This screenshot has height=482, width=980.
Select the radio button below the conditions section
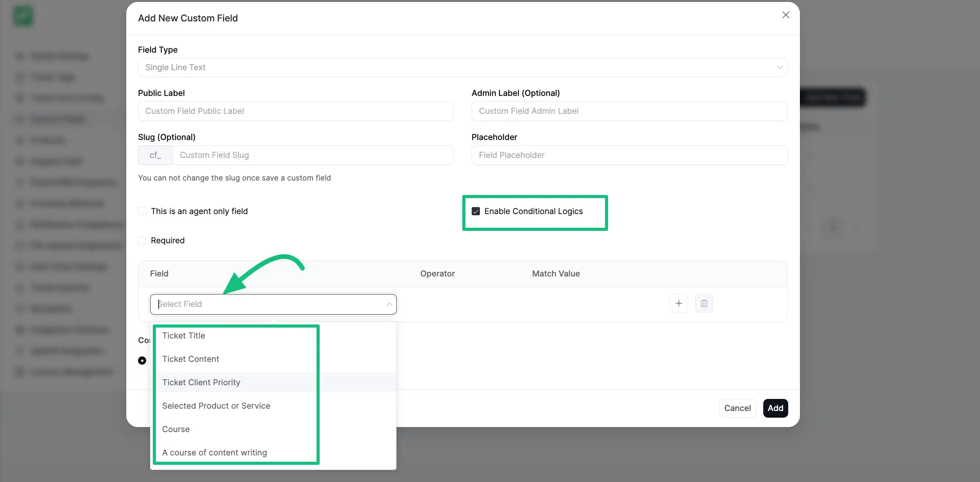(x=142, y=360)
